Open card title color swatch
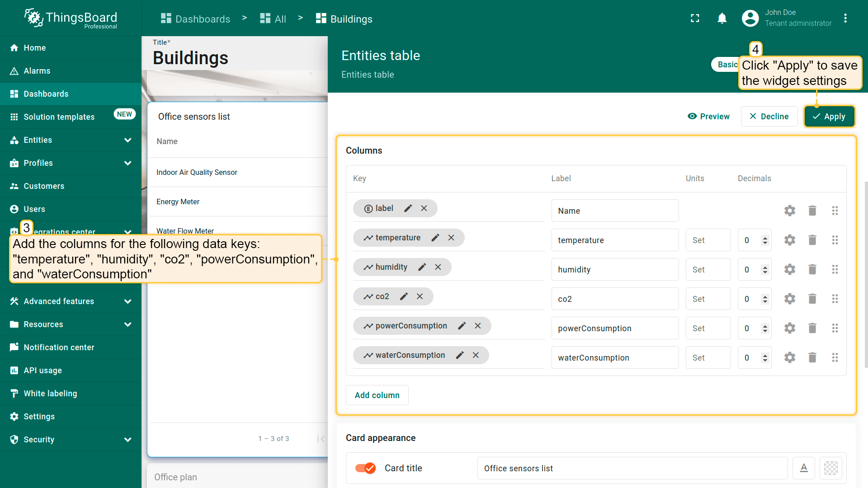This screenshot has height=488, width=868. click(830, 468)
